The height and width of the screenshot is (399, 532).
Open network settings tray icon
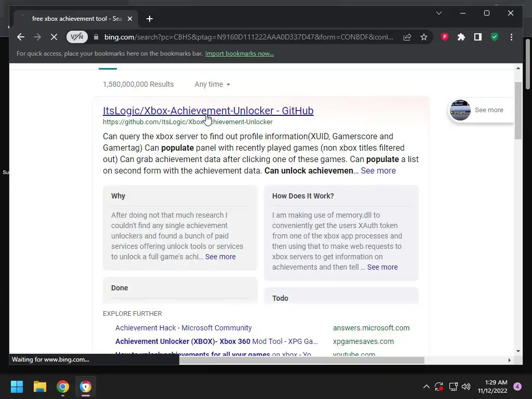pyautogui.click(x=453, y=387)
